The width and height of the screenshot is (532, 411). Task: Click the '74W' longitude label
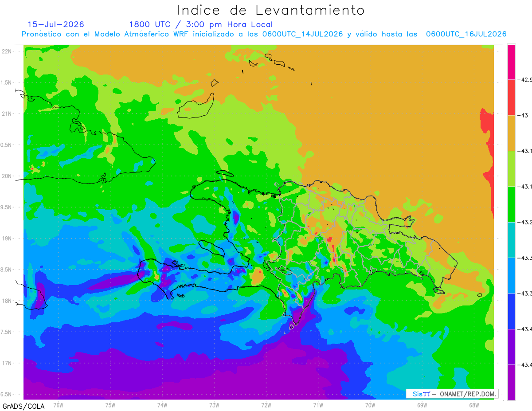pos(162,405)
